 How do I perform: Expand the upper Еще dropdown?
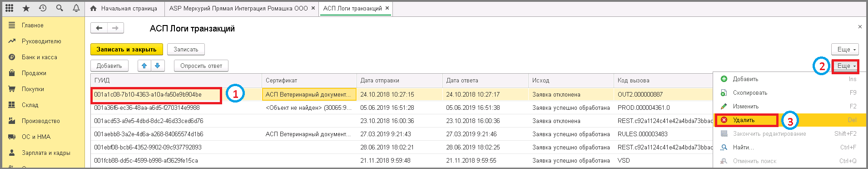[x=845, y=49]
